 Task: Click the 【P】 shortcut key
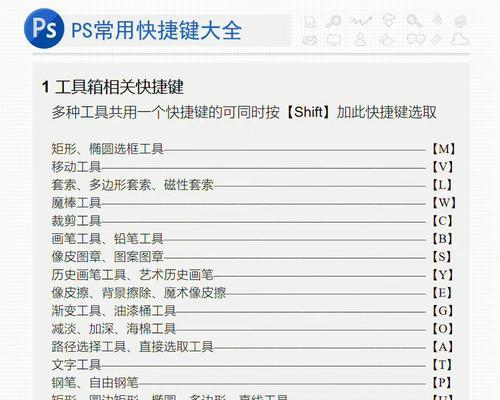pyautogui.click(x=442, y=383)
